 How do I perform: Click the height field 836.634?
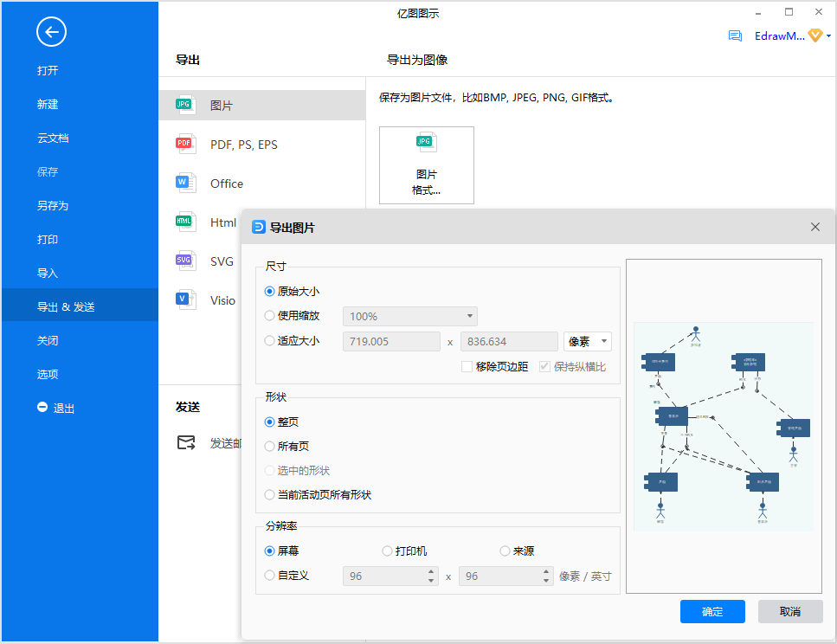[x=509, y=341]
